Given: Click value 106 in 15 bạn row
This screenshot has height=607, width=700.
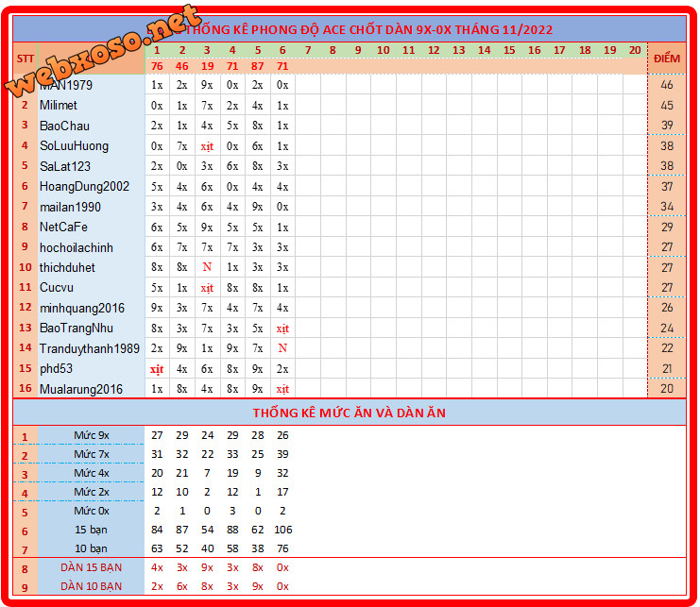Looking at the screenshot, I should click(x=283, y=530).
